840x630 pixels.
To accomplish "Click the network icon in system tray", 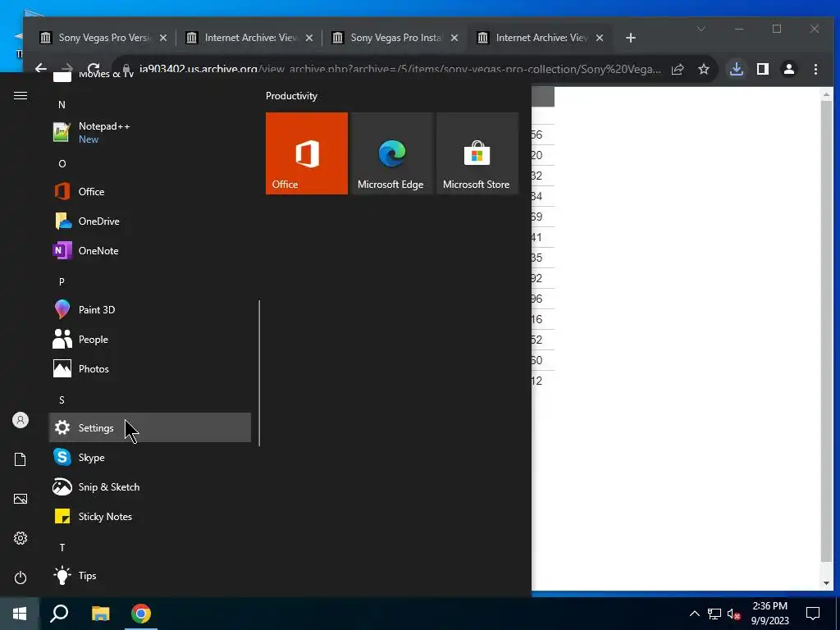I will point(714,614).
